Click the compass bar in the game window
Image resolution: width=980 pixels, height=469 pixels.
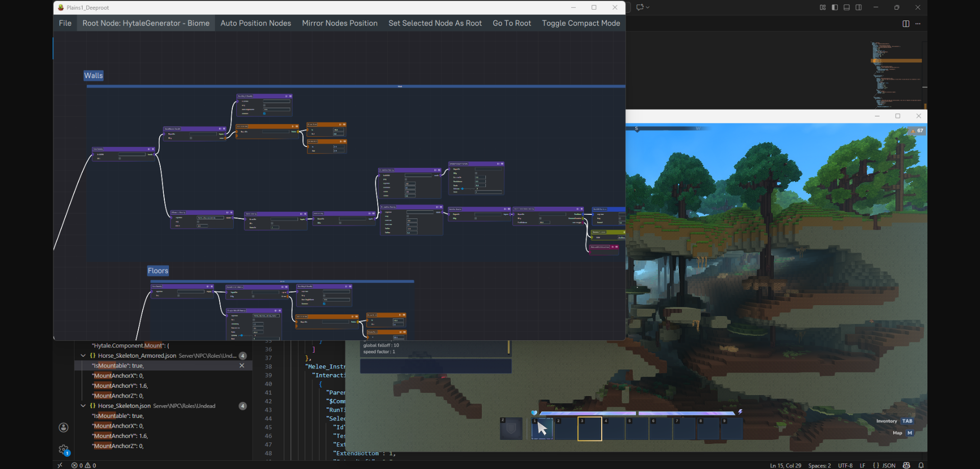pos(669,129)
